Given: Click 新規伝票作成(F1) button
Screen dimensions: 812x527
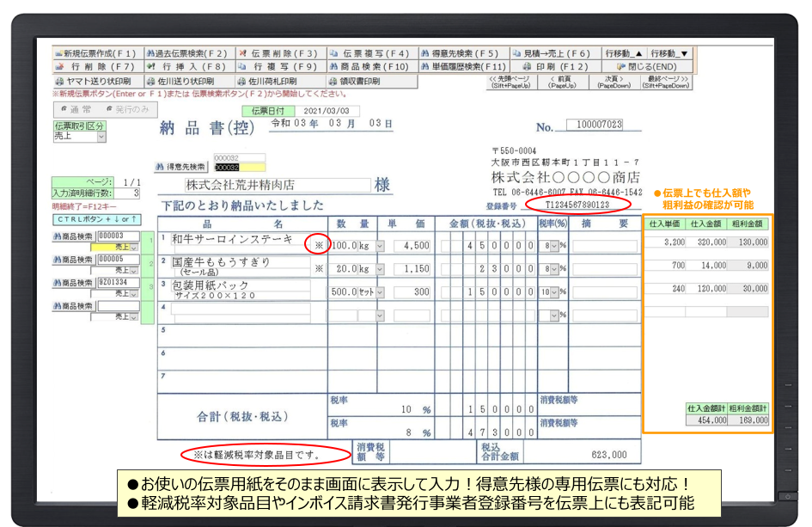Looking at the screenshot, I should [97, 53].
